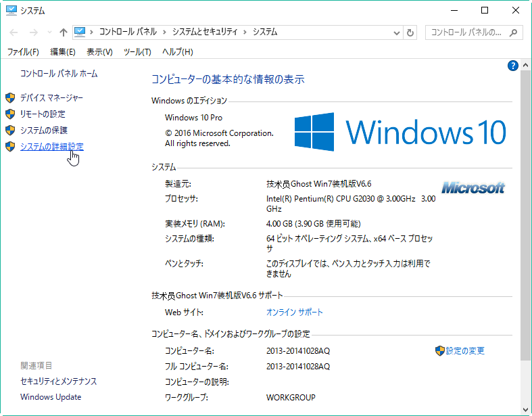Click shield icon beside デバイス マネージャー
The width and height of the screenshot is (532, 416).
tap(10, 98)
